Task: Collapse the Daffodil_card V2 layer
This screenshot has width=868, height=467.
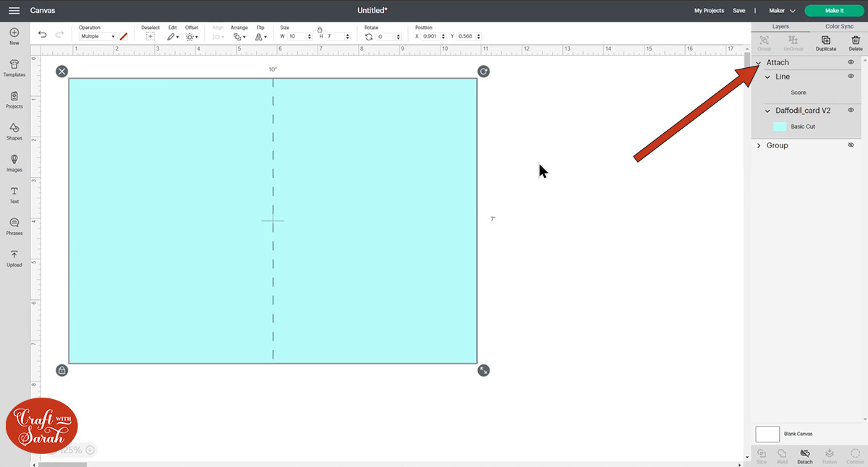Action: (768, 111)
